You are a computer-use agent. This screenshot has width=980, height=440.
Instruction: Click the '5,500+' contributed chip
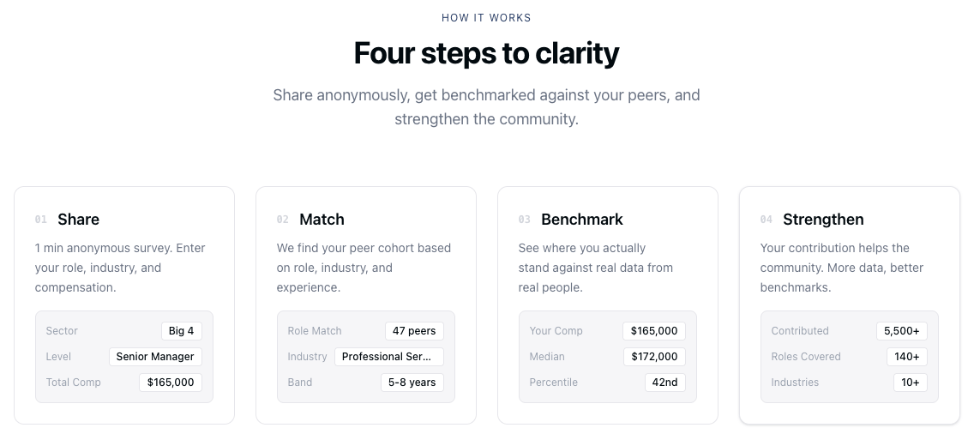point(902,331)
